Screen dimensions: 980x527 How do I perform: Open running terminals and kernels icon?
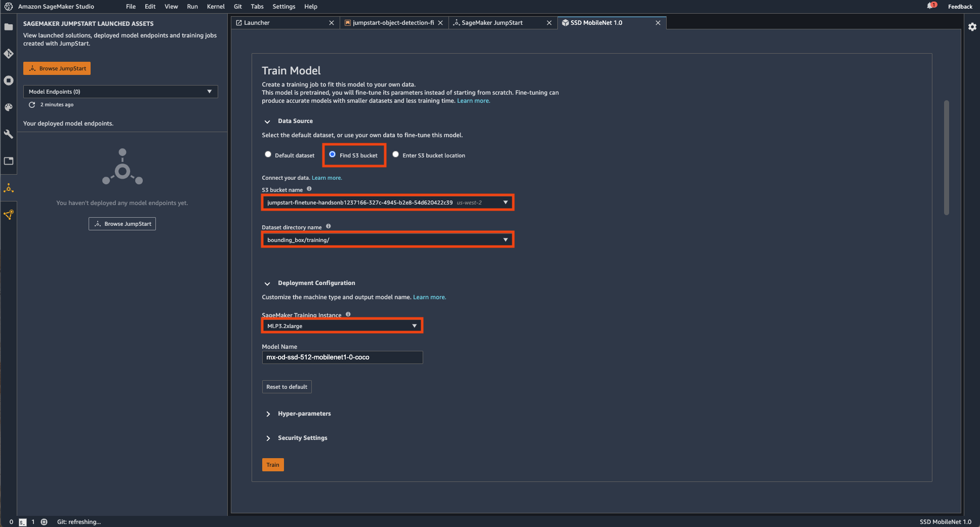tap(9, 80)
